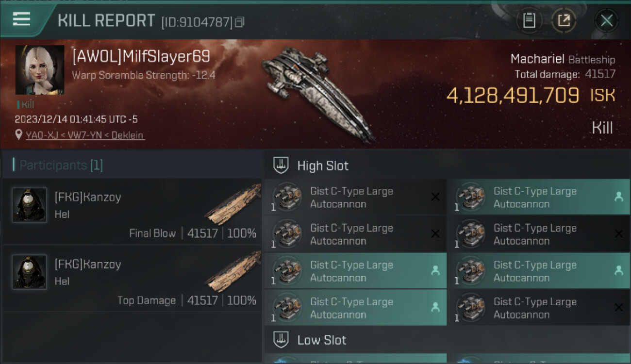Screen dimensions: 631x364
Task: Open Kanzoy's portrait in the Final Blow row
Action: (29, 205)
